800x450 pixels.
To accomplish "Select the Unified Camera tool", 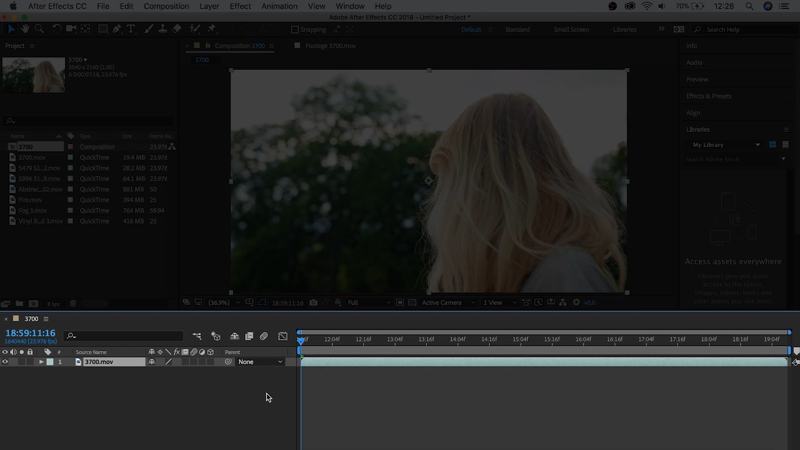I will coord(70,29).
